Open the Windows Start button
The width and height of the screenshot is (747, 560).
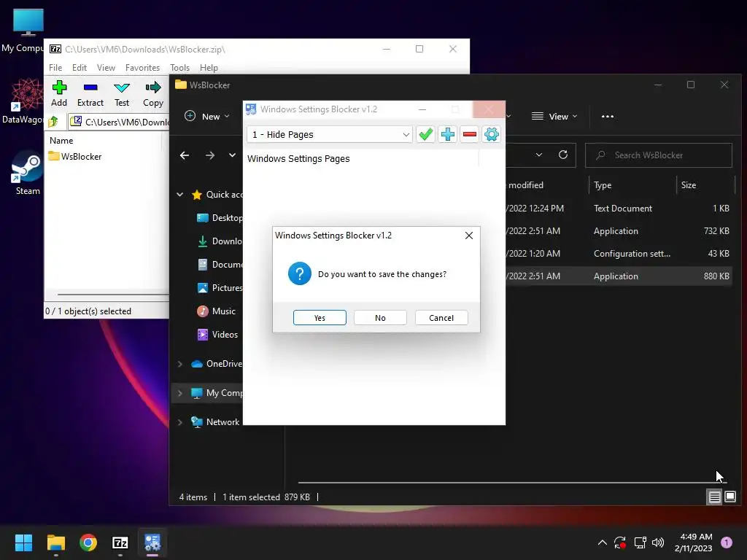[x=23, y=542]
